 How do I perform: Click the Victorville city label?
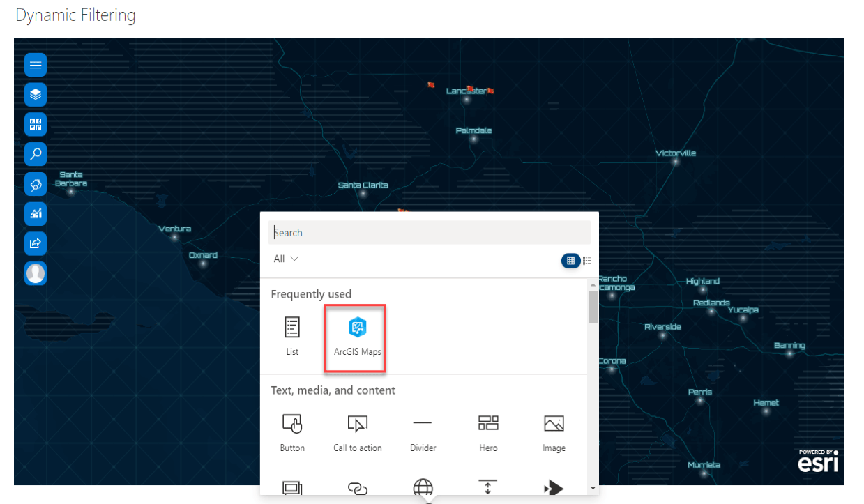coord(676,153)
